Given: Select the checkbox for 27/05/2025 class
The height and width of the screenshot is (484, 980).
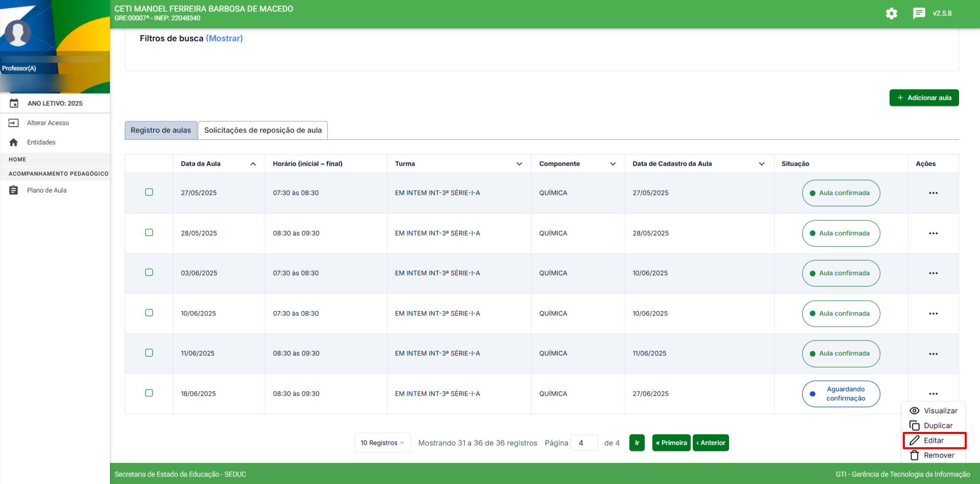Looking at the screenshot, I should [149, 192].
